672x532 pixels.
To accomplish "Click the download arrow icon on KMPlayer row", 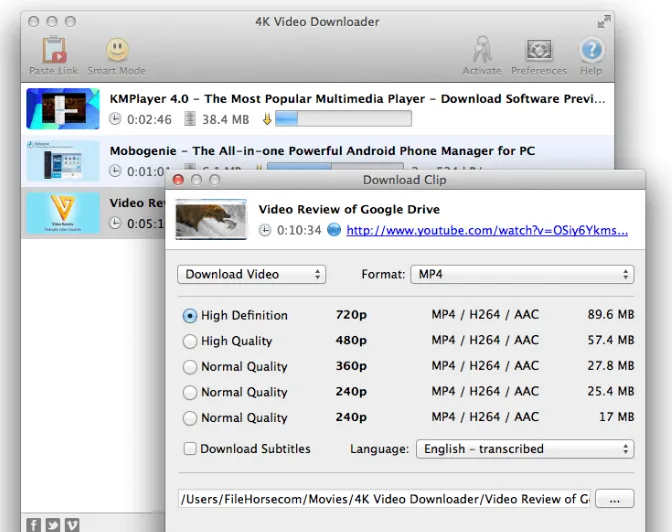I will click(267, 119).
